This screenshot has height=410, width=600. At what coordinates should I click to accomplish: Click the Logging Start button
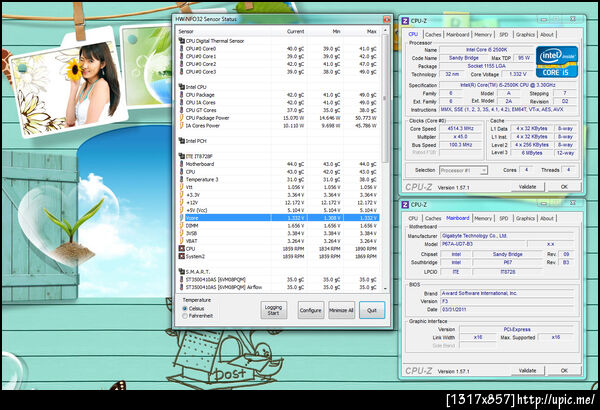274,310
